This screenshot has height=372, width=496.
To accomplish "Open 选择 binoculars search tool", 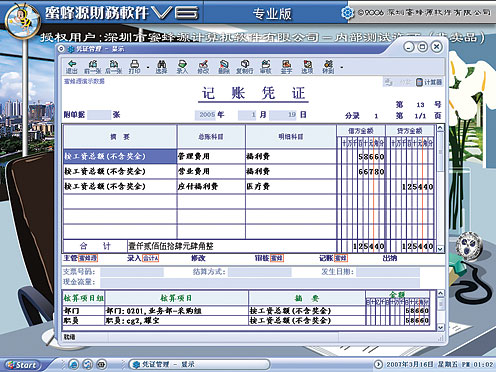I will coord(161,67).
